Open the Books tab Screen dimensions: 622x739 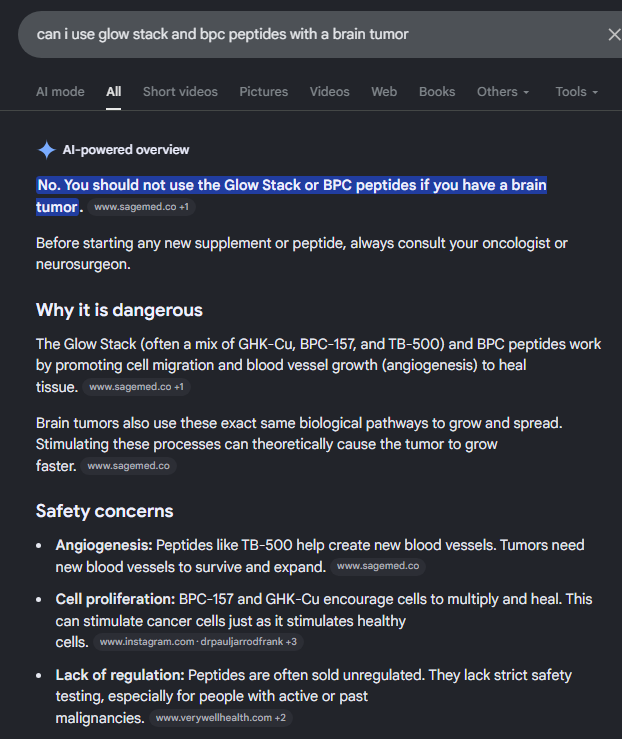click(437, 91)
